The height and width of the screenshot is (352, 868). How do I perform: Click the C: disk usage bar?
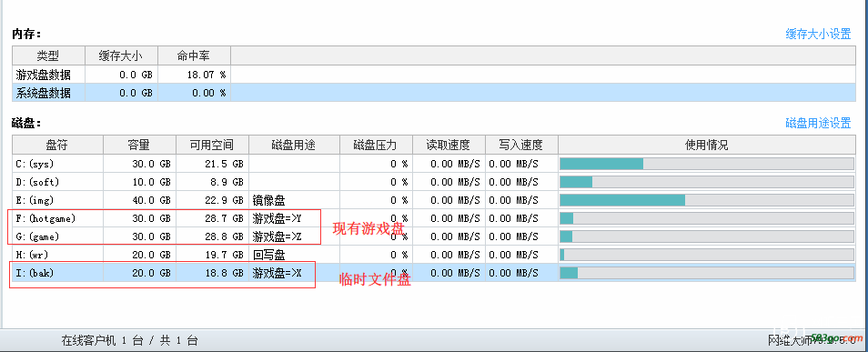click(707, 164)
